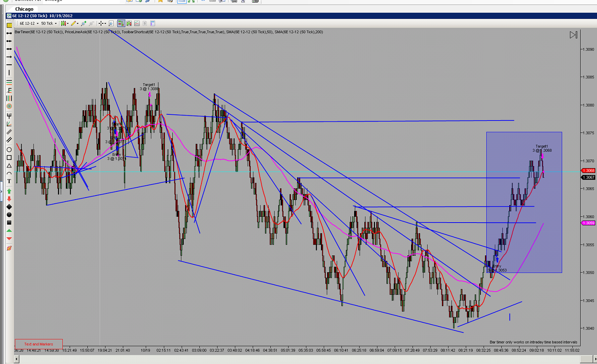Open the Strategies toolbar button

[144, 23]
